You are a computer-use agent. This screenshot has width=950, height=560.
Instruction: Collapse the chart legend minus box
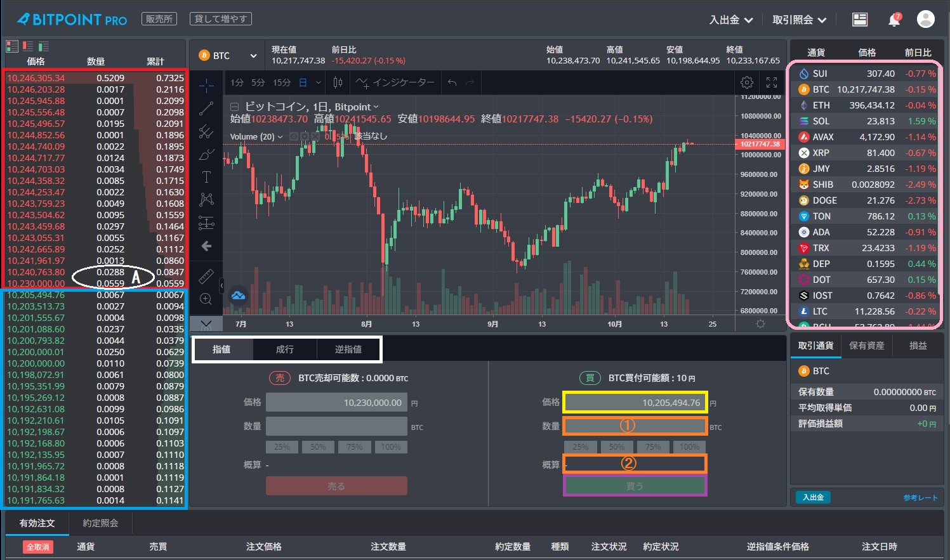pos(234,107)
